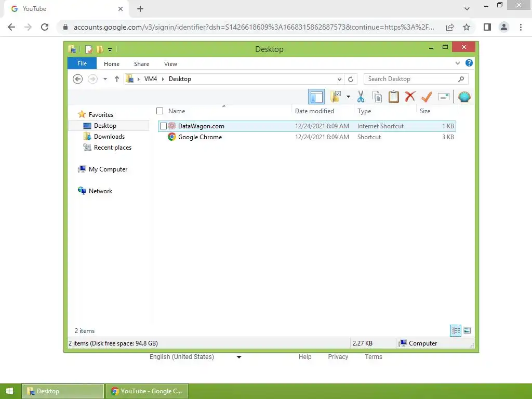Expand the folder options dropdown arrow

click(348, 97)
